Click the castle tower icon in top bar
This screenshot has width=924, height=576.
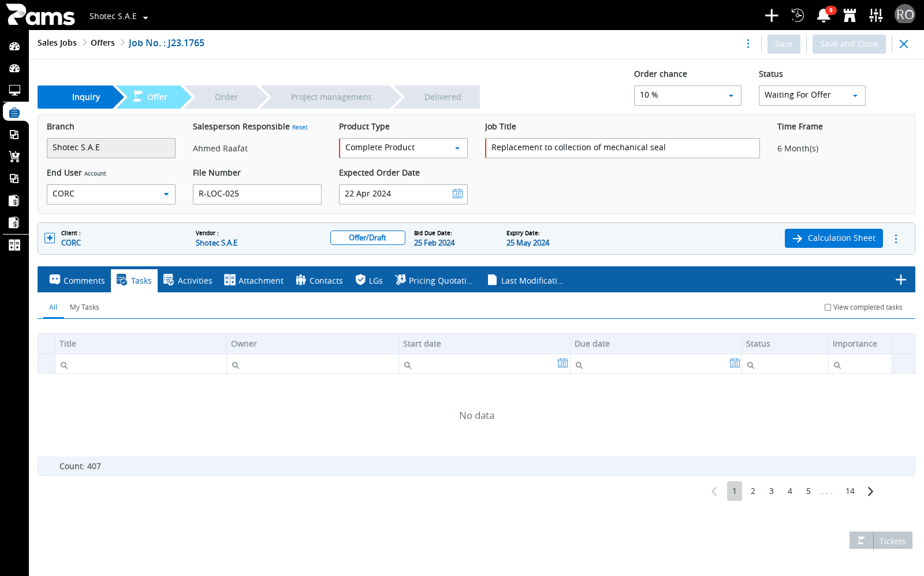(850, 15)
